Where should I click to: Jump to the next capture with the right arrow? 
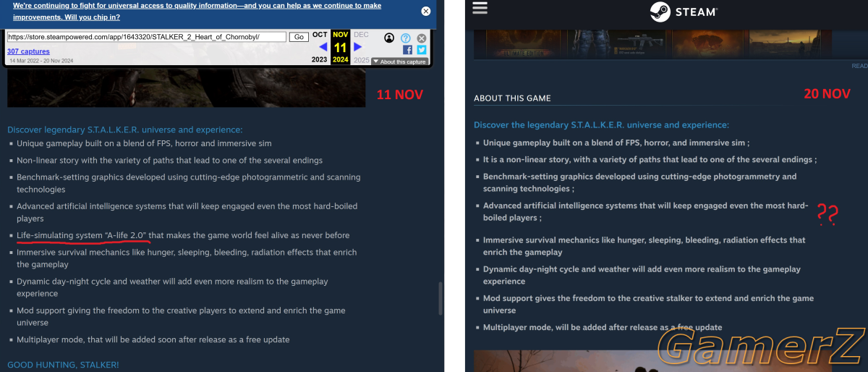tap(357, 47)
